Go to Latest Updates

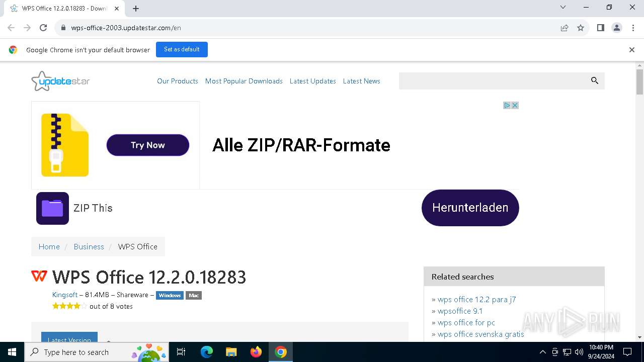coord(313,81)
